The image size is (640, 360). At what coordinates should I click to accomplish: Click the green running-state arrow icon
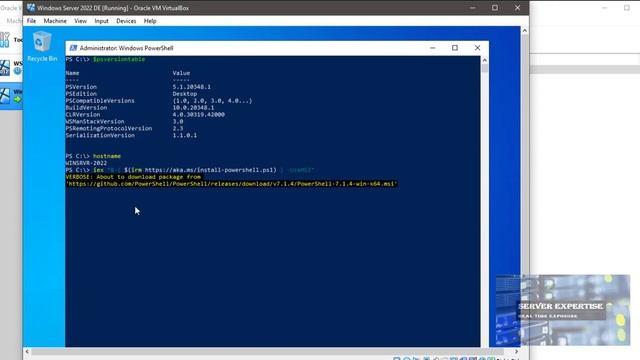tap(18, 99)
